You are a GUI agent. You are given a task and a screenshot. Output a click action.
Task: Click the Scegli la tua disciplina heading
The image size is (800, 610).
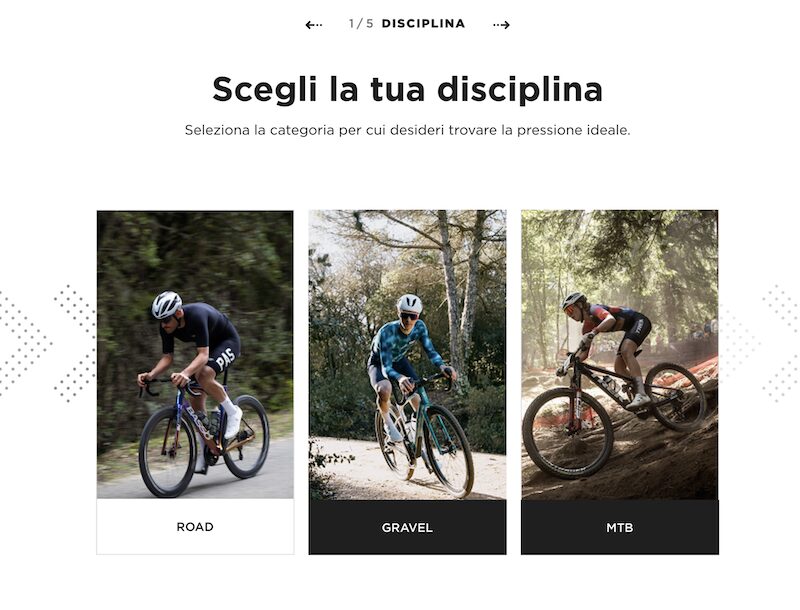[407, 89]
